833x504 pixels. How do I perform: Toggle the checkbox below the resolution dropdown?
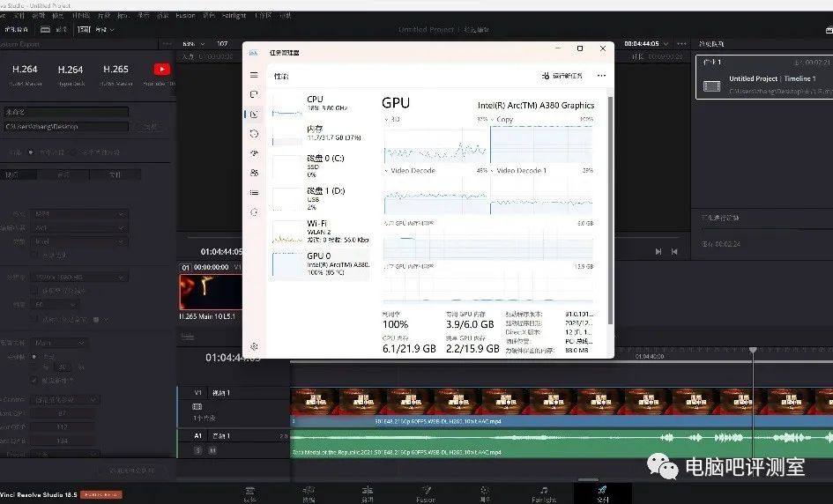coord(34,291)
